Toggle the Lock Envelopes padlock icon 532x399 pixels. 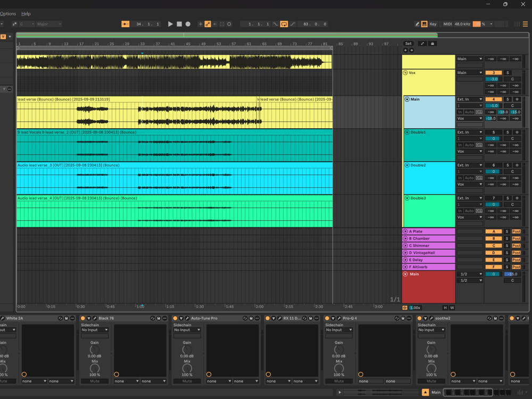432,44
